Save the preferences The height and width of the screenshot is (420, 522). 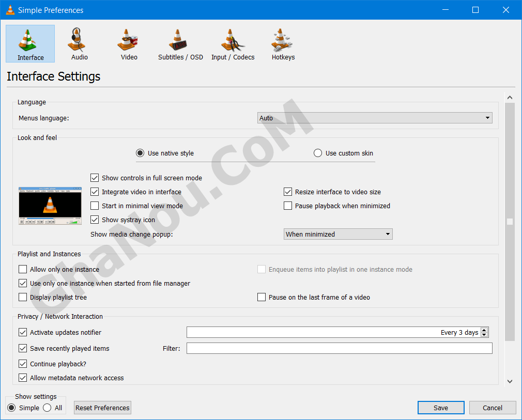point(441,408)
